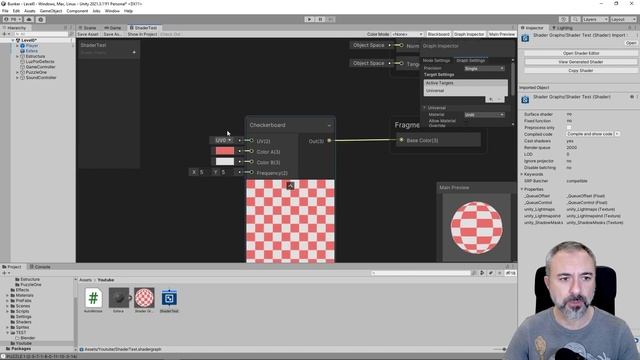Switch to Node Settings tab
The image size is (640, 360).
(x=436, y=60)
